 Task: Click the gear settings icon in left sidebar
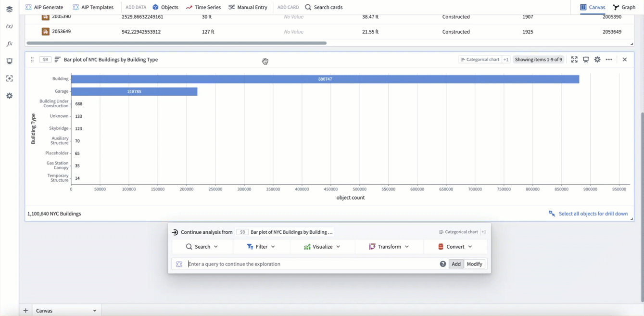(x=9, y=96)
